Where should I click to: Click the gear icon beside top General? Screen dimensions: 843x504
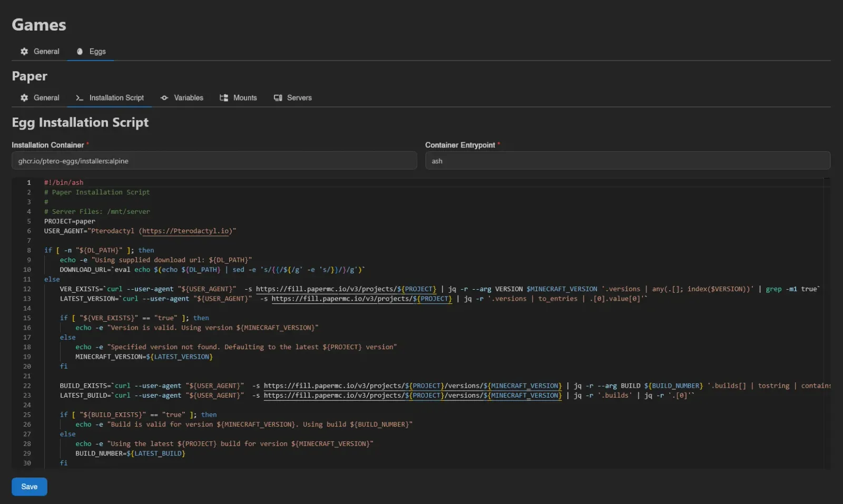24,52
